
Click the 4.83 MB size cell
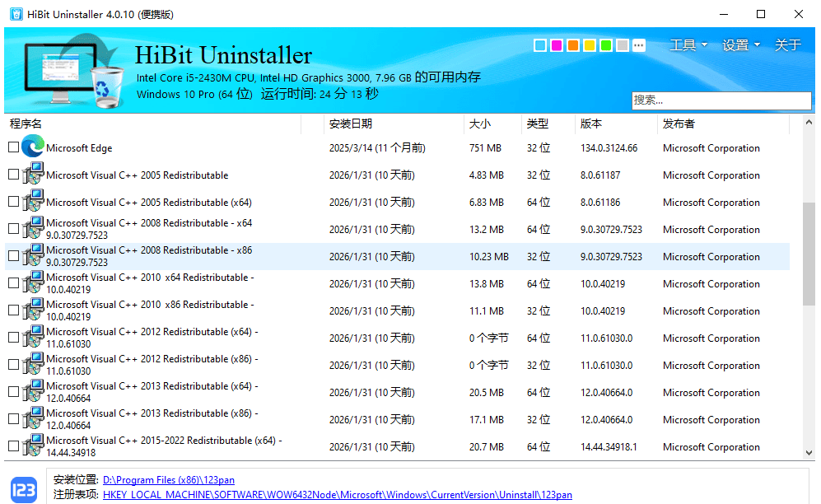pos(487,175)
